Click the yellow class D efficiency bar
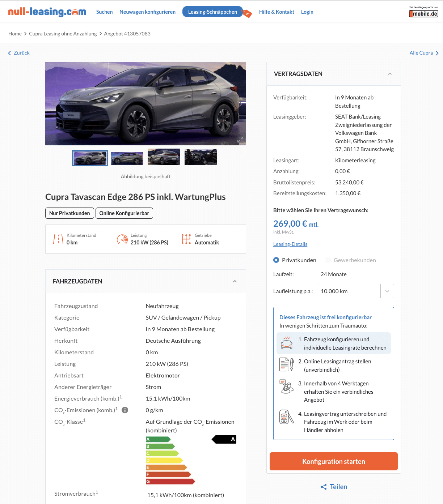The height and width of the screenshot is (504, 443). 164,460
